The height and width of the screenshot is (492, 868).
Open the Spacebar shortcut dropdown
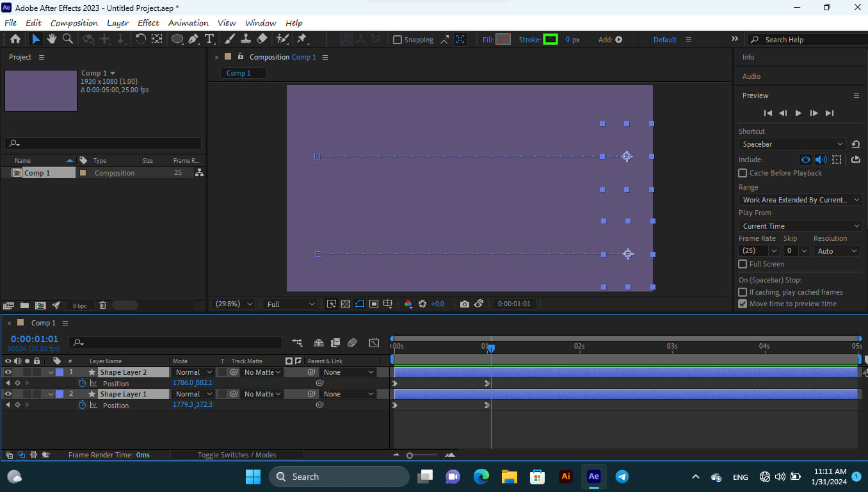pyautogui.click(x=792, y=144)
